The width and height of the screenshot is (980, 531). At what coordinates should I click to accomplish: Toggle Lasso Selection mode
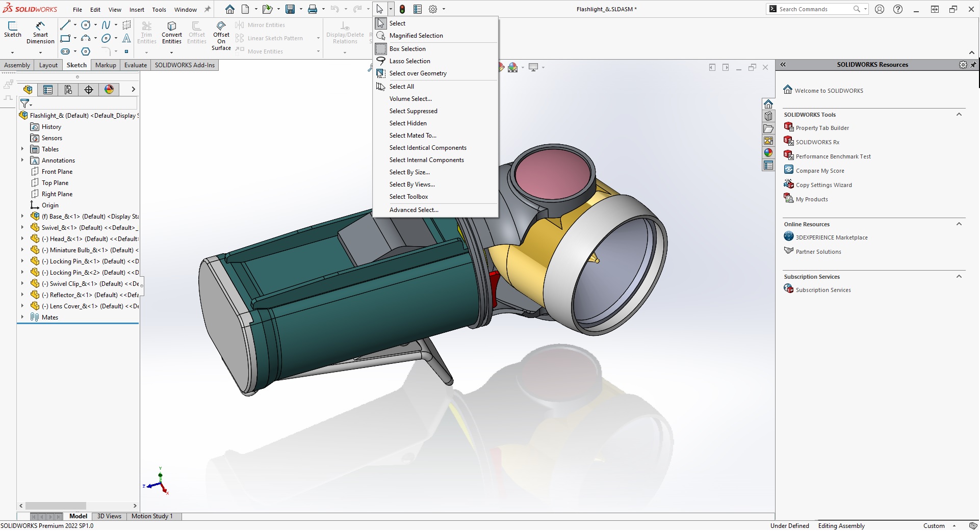tap(409, 61)
